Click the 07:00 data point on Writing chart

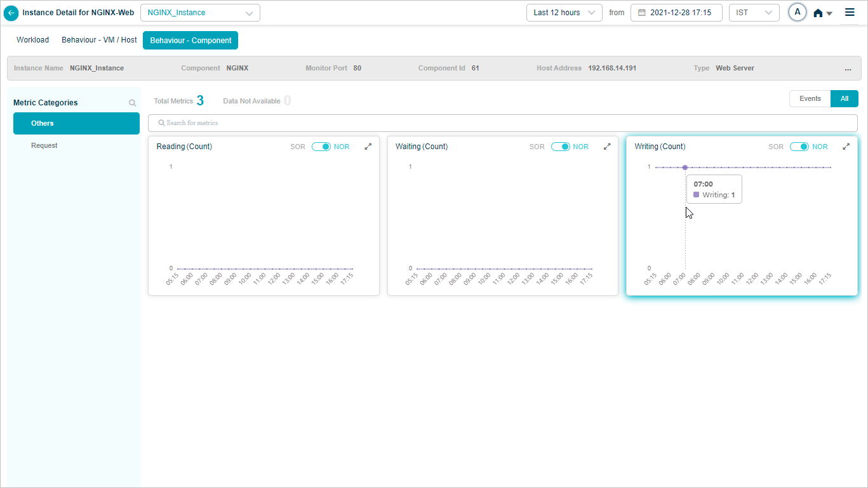click(685, 168)
